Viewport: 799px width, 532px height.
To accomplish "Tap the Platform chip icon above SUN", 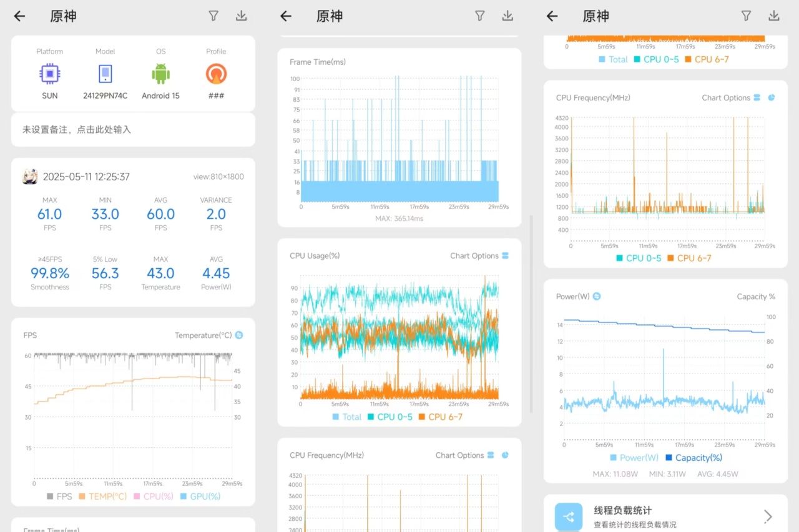I will coord(49,74).
